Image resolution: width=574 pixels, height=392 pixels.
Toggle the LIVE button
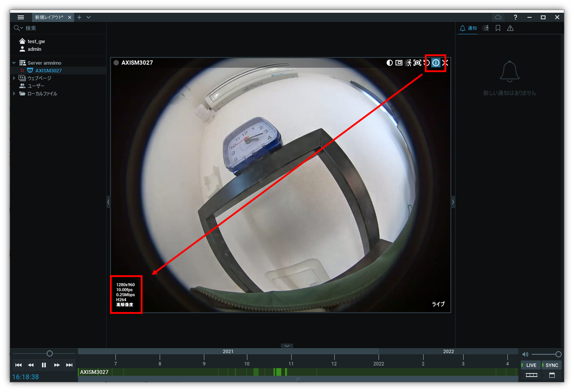coord(531,365)
